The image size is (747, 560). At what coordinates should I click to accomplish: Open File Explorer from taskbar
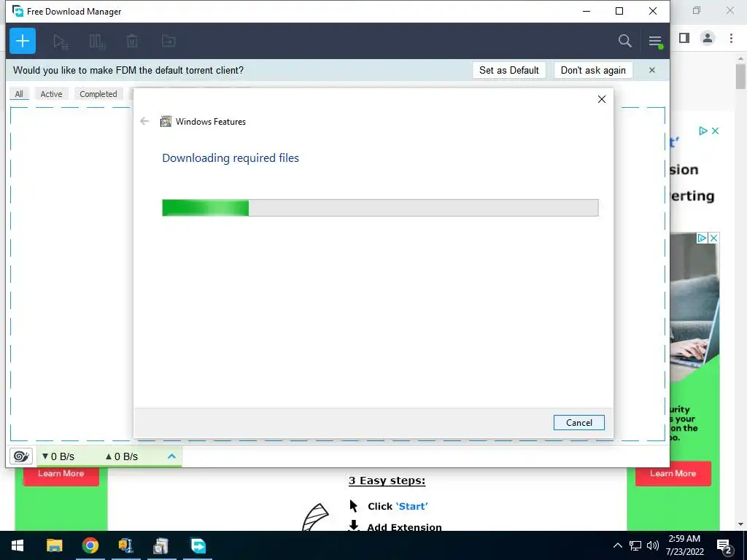54,545
